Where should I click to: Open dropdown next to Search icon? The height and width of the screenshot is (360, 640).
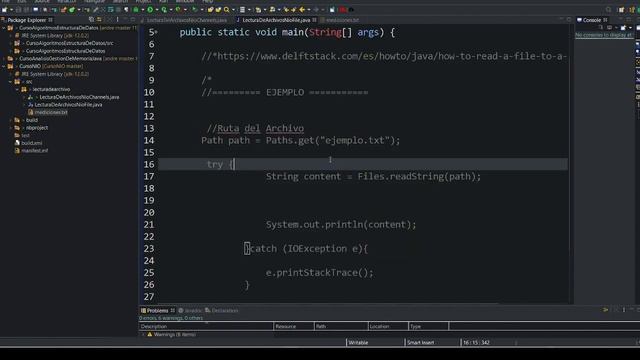click(233, 9)
